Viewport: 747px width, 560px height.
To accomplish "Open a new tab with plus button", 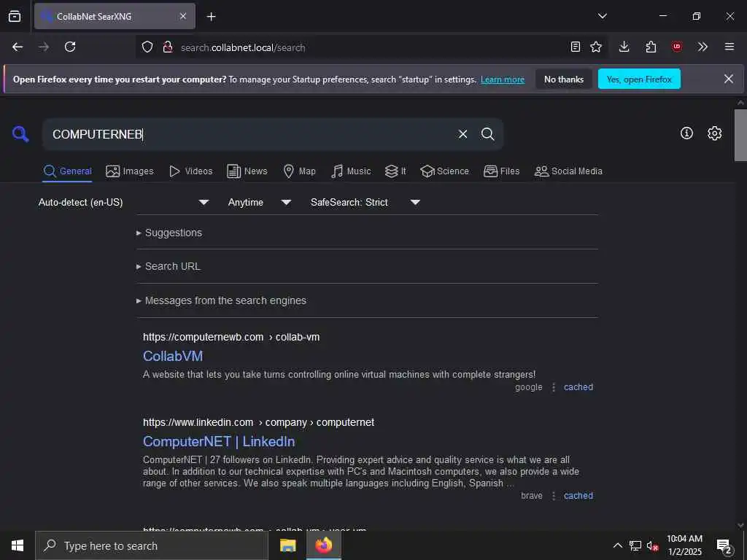I will (211, 17).
